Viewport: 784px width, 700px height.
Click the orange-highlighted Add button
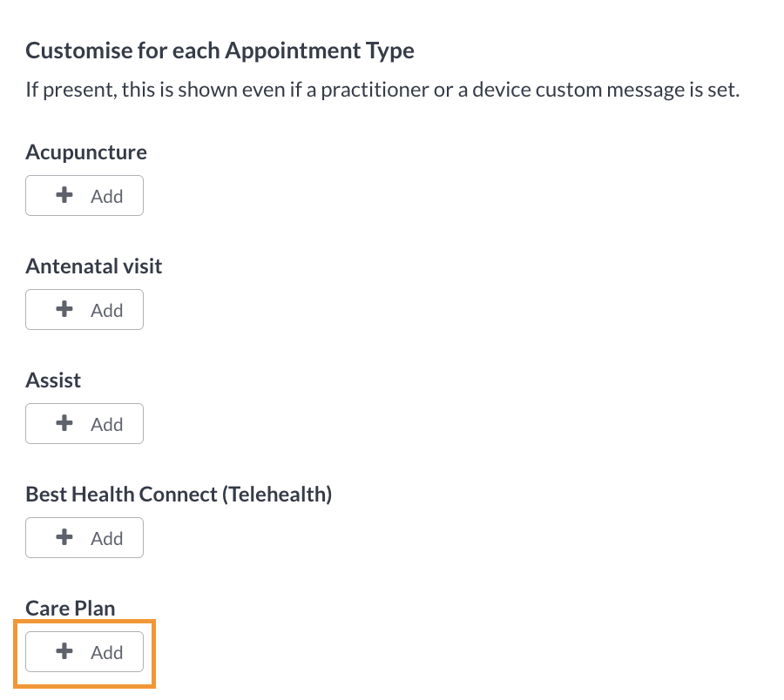point(84,651)
